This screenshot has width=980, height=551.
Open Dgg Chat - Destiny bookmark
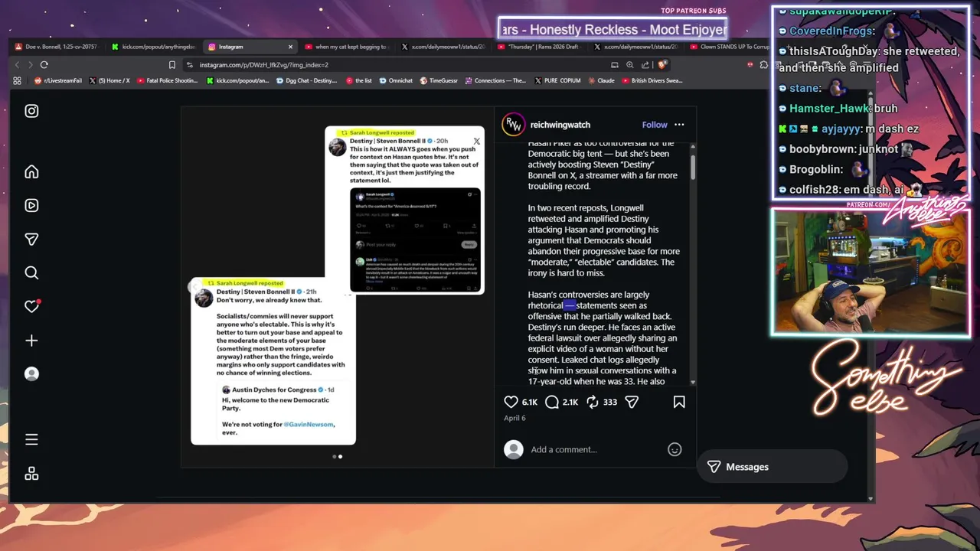(306, 80)
